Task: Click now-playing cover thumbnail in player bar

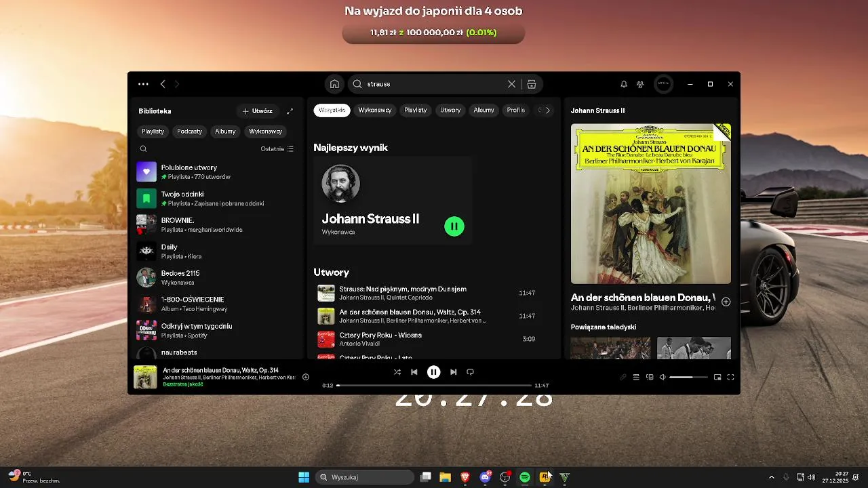Action: (x=145, y=378)
